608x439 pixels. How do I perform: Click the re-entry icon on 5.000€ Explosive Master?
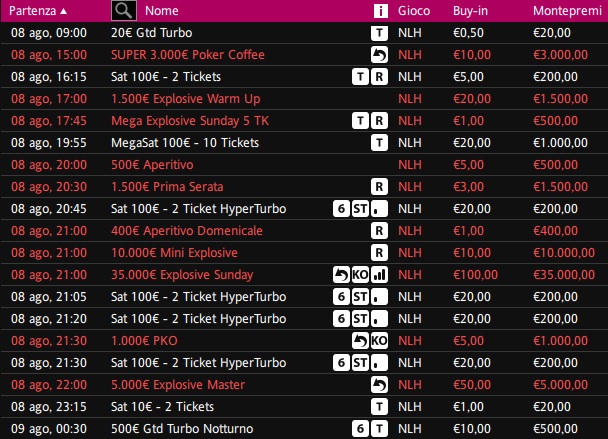pyautogui.click(x=379, y=385)
